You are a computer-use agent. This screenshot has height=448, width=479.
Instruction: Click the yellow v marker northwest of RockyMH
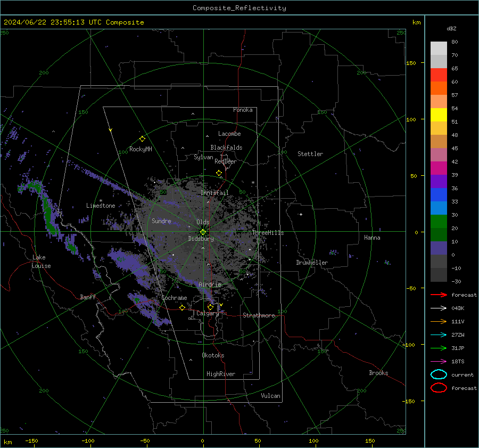(x=111, y=130)
